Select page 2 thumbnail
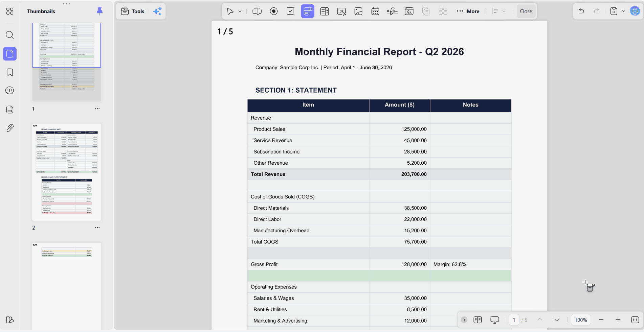 tap(67, 172)
